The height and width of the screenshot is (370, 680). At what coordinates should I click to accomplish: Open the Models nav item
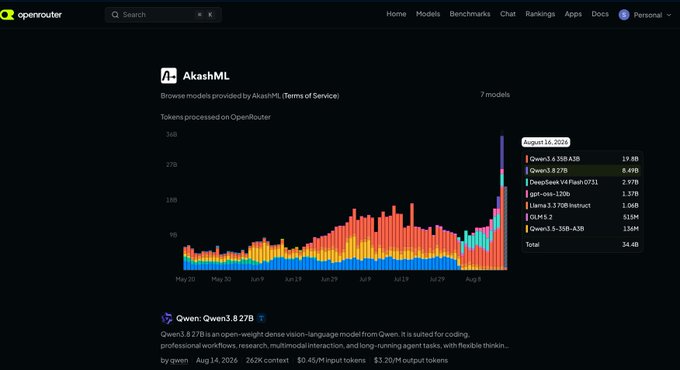pos(428,14)
